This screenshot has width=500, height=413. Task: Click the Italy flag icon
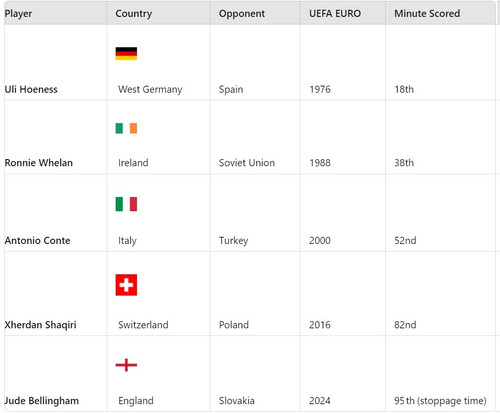coord(126,204)
